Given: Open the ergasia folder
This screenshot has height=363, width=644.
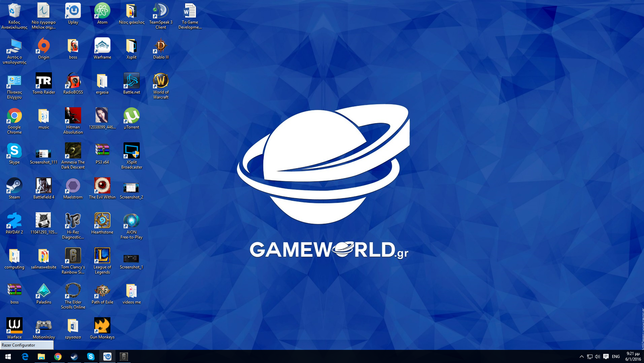Looking at the screenshot, I should (x=102, y=83).
